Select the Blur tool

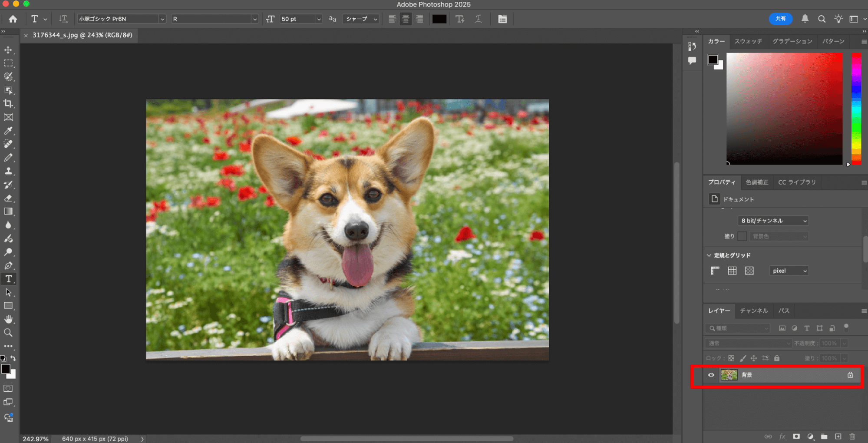8,225
